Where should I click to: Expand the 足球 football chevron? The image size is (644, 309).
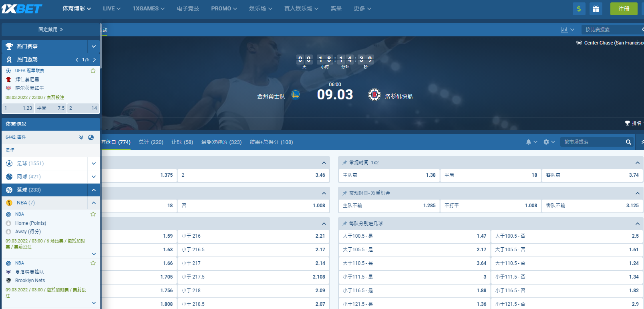93,164
